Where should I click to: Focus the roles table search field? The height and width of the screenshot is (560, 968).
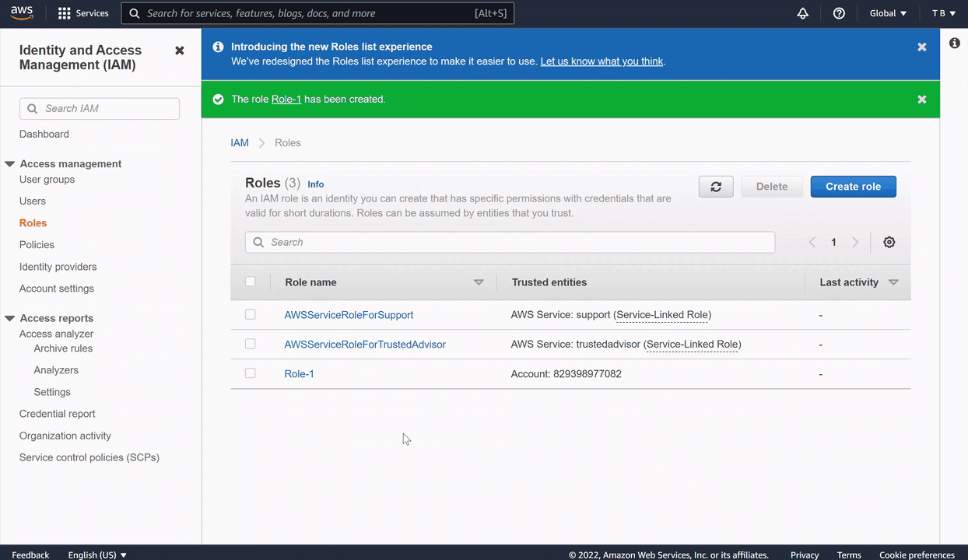tap(510, 243)
